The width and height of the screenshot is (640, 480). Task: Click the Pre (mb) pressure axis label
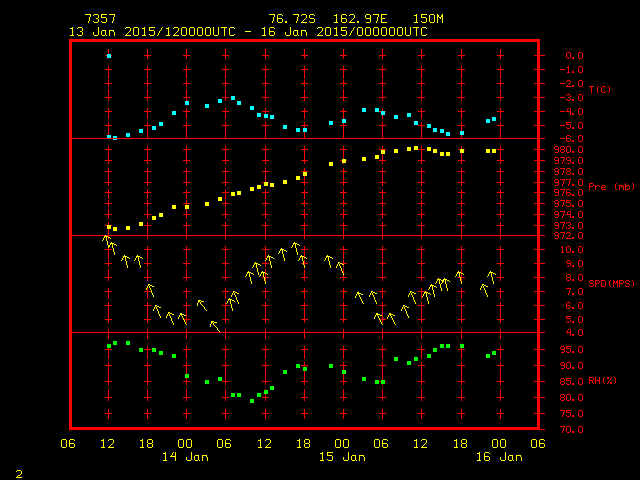pyautogui.click(x=611, y=187)
